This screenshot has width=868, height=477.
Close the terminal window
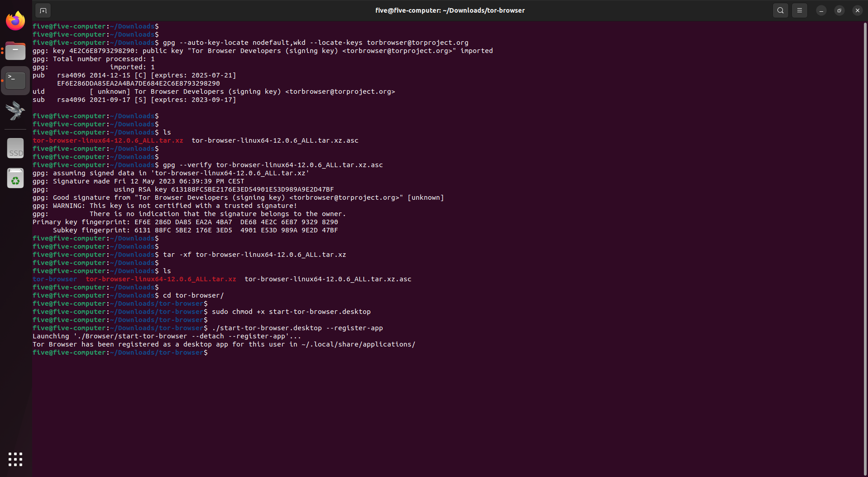(858, 10)
